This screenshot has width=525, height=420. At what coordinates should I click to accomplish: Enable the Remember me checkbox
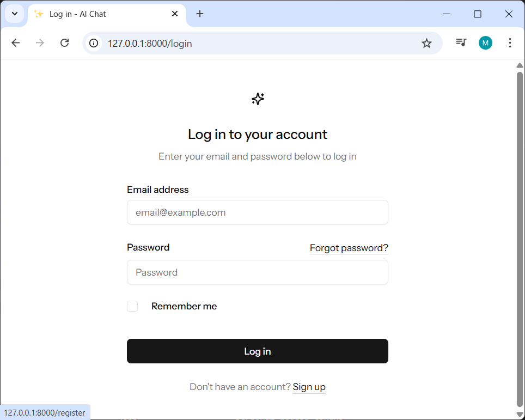tap(132, 306)
